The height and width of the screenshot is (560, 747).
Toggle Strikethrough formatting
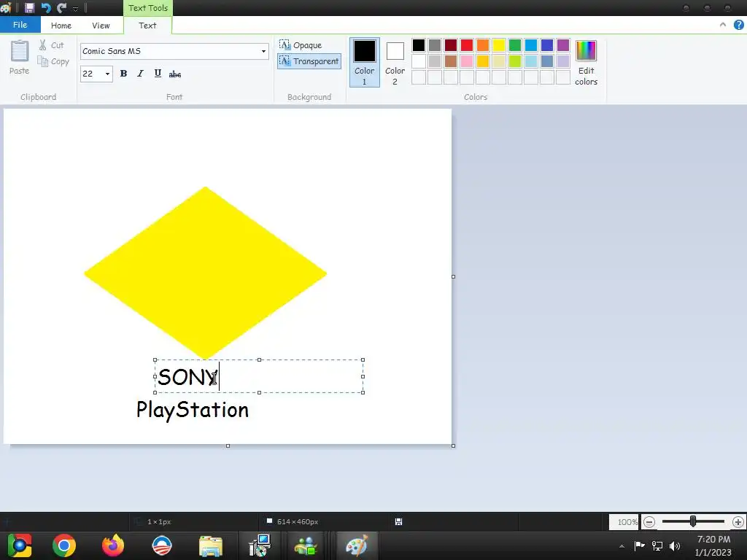[x=175, y=74]
